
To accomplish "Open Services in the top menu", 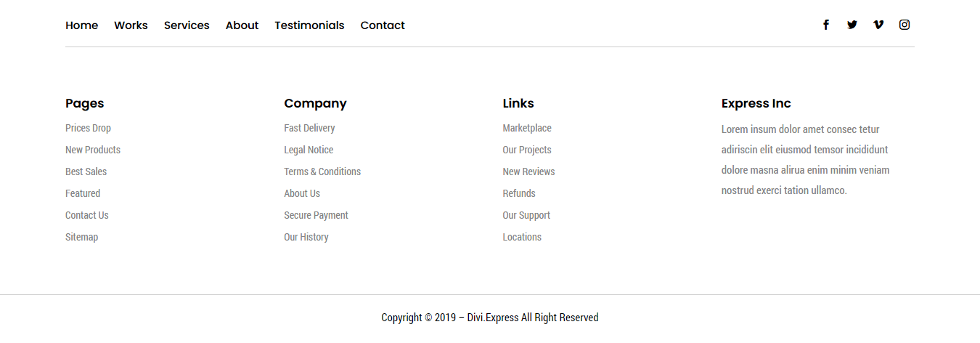I will (x=187, y=25).
